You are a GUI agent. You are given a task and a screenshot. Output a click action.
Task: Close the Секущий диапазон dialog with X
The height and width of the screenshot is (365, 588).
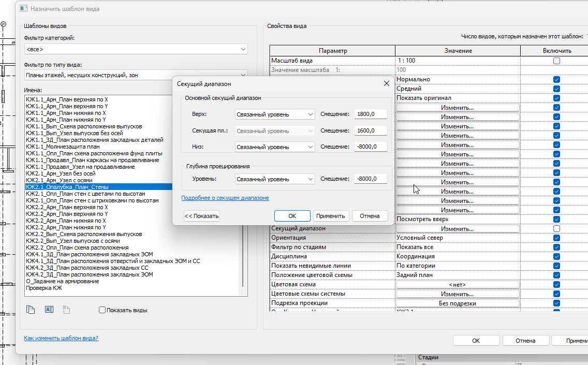pyautogui.click(x=386, y=84)
